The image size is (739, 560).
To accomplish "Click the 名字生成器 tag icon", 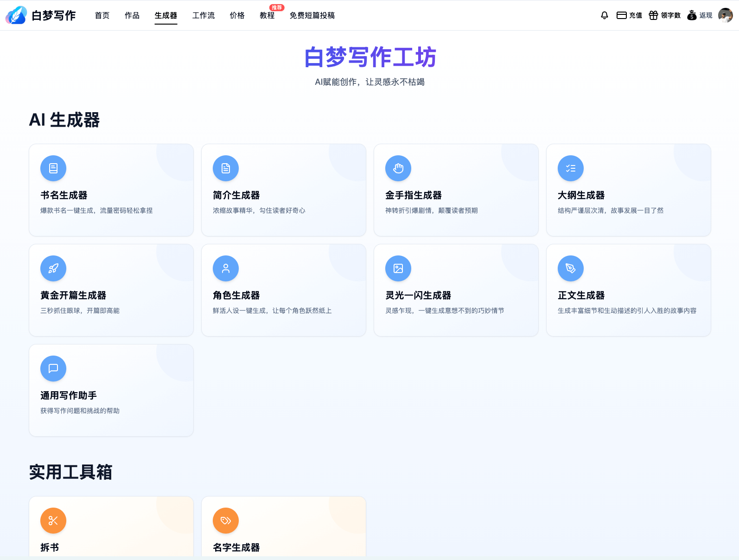I will pyautogui.click(x=226, y=521).
